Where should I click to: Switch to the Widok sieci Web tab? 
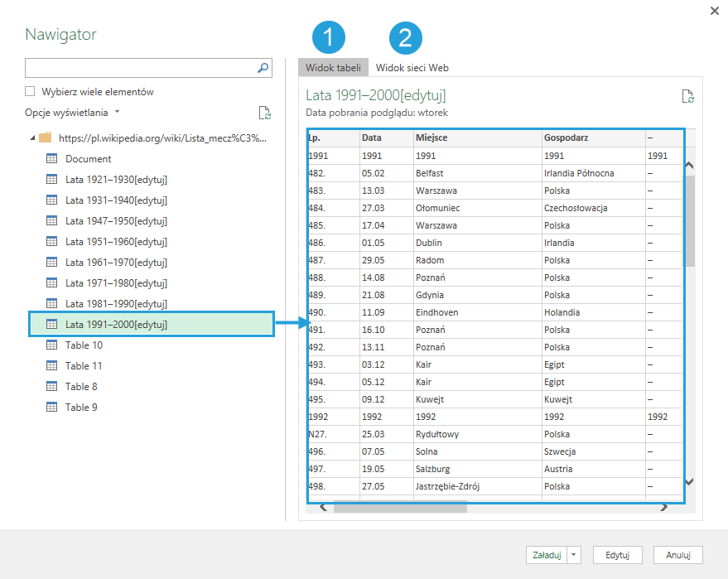pyautogui.click(x=412, y=68)
